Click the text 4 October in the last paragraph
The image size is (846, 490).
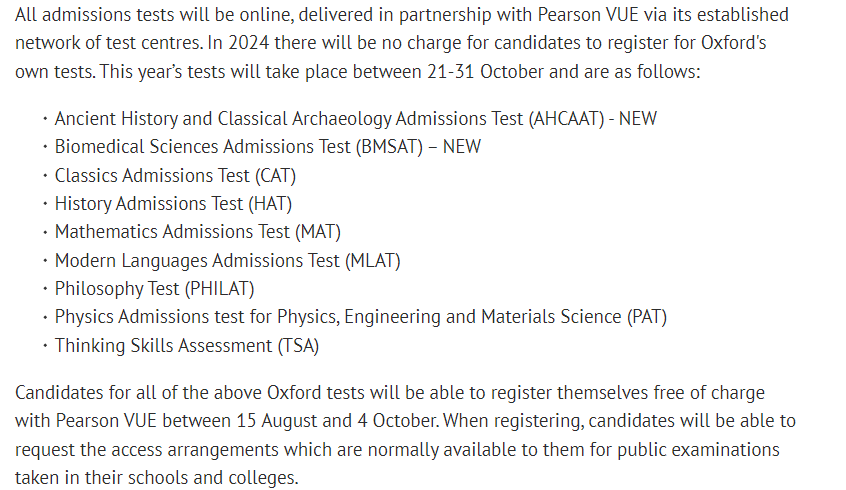click(398, 421)
